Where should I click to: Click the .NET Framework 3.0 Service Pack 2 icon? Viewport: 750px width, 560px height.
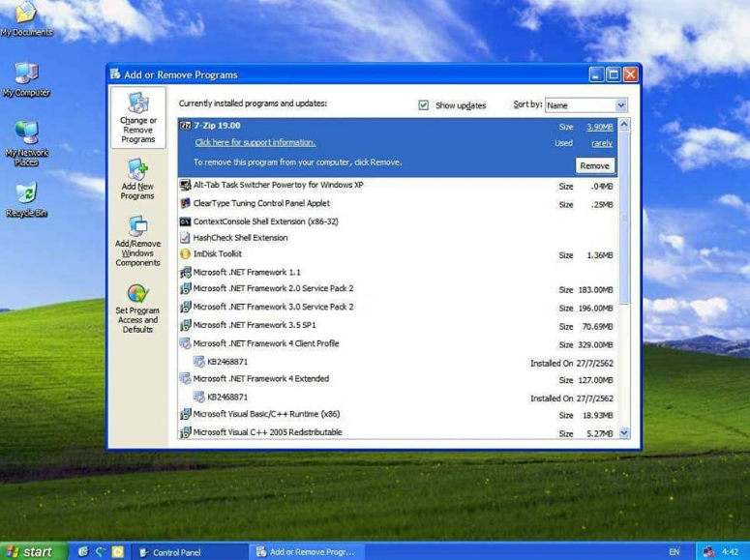(x=185, y=307)
